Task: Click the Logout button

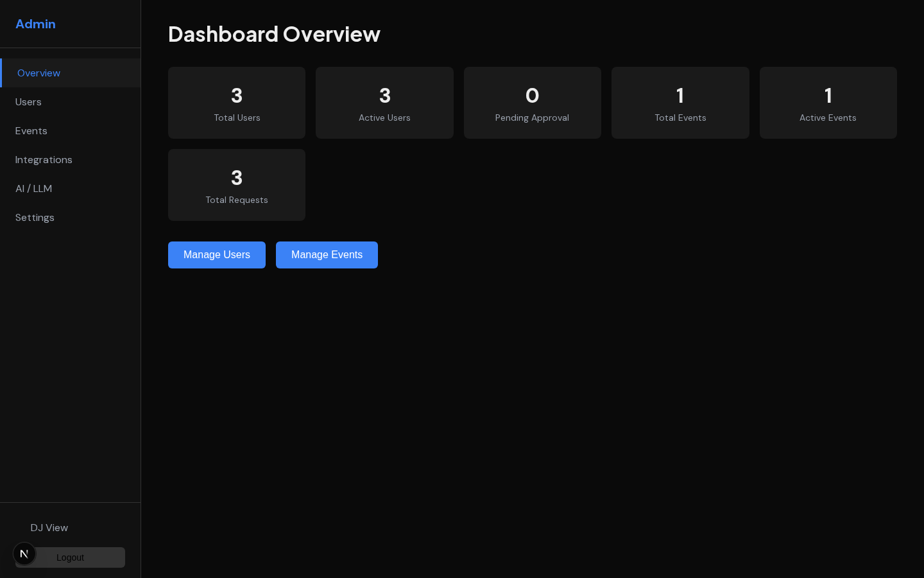Action: [70, 557]
